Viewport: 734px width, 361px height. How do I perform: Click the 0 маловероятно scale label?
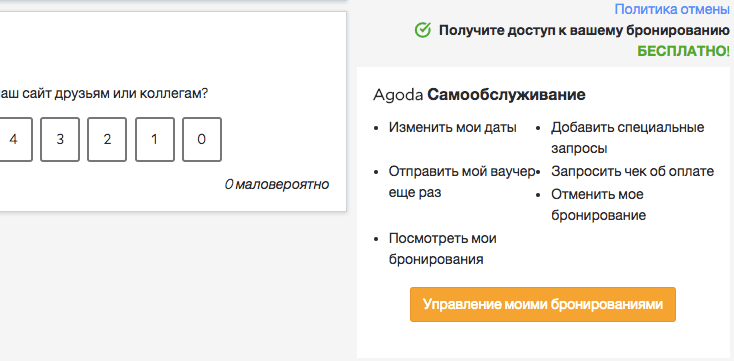(277, 184)
